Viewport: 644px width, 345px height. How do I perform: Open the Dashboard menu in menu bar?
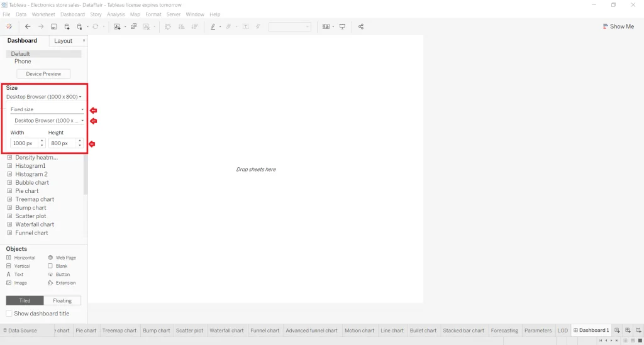[x=72, y=14]
